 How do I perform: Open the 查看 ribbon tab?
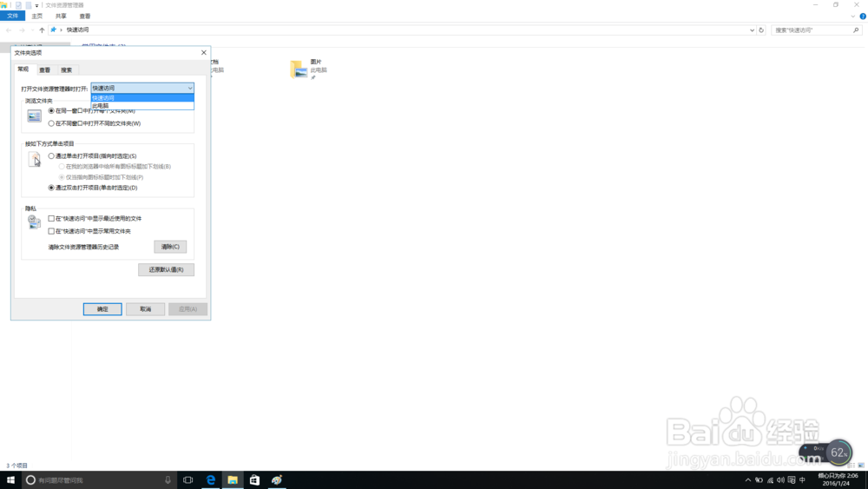click(85, 16)
